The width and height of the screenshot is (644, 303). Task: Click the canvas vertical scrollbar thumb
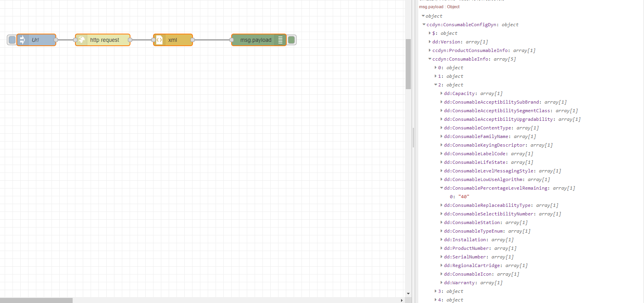pyautogui.click(x=408, y=64)
